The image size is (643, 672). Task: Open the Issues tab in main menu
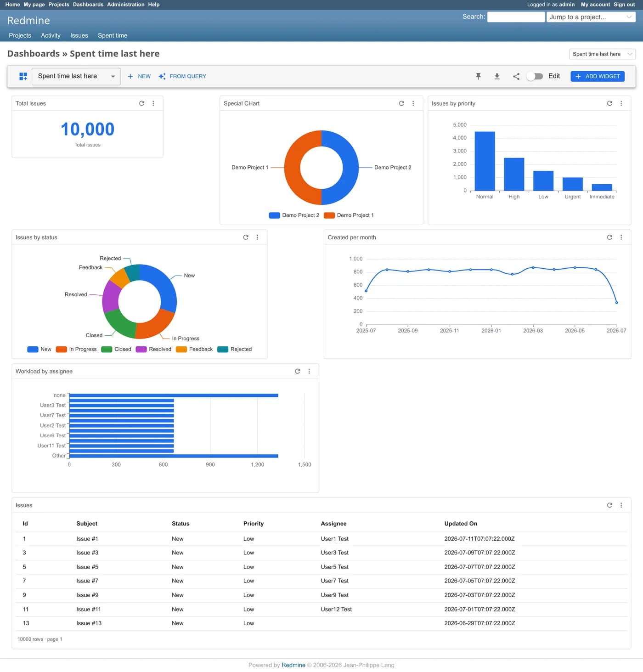click(x=79, y=35)
